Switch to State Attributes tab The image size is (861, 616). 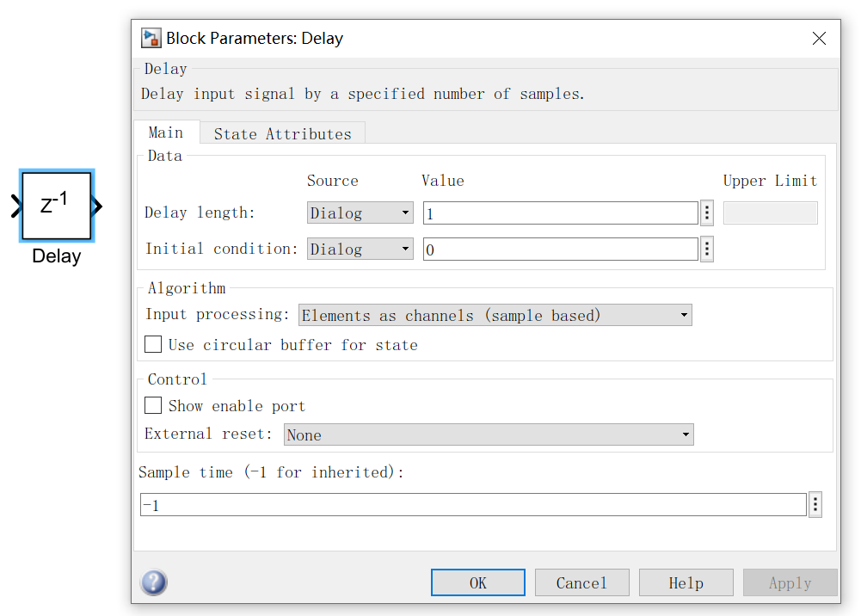pyautogui.click(x=282, y=133)
